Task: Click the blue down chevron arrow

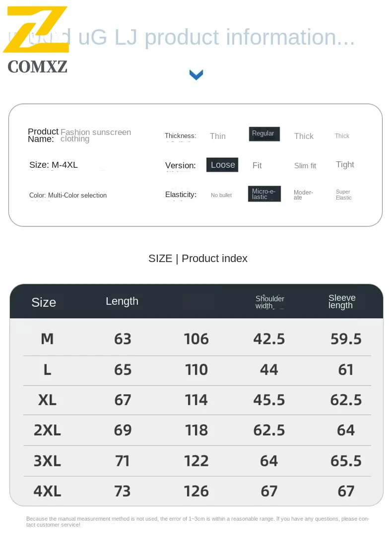Action: click(x=196, y=75)
